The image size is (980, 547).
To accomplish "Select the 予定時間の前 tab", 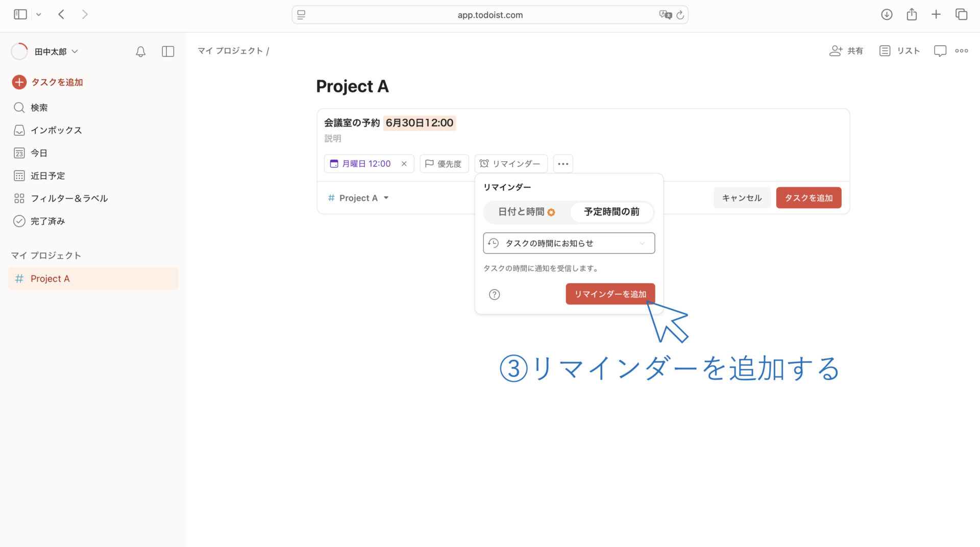I will [x=611, y=212].
